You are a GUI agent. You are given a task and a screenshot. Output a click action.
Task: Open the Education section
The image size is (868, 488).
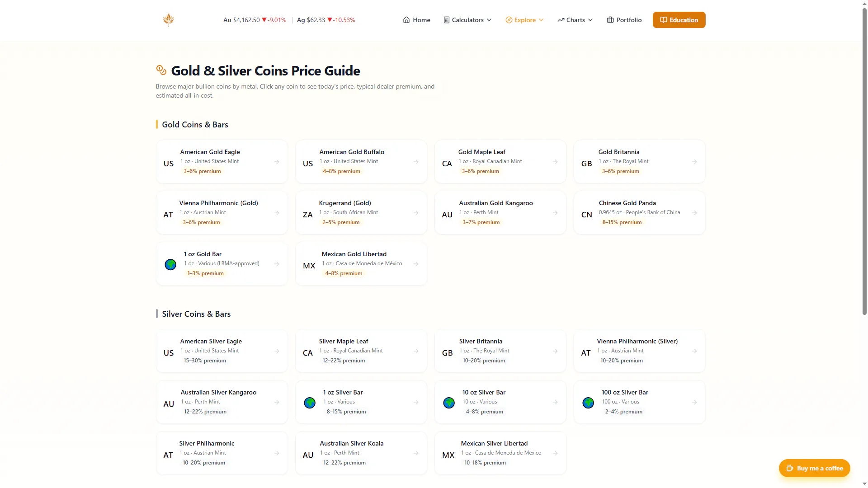pyautogui.click(x=679, y=20)
